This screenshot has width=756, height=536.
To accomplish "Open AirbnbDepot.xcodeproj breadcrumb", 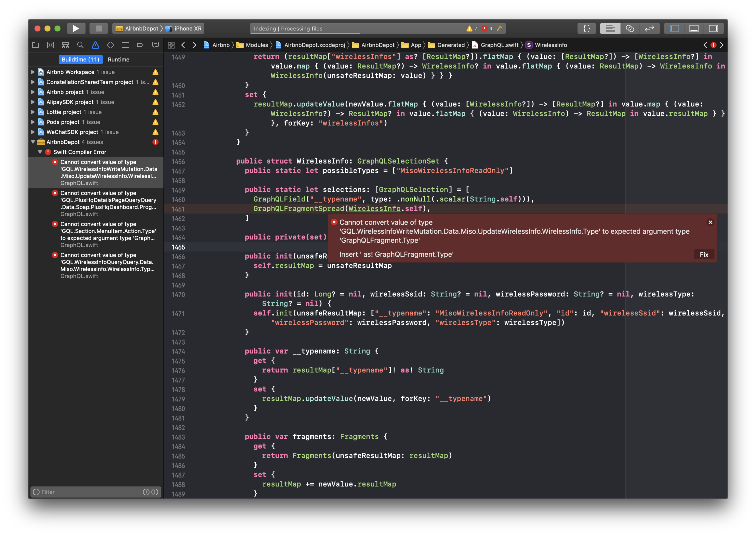I will pyautogui.click(x=310, y=45).
